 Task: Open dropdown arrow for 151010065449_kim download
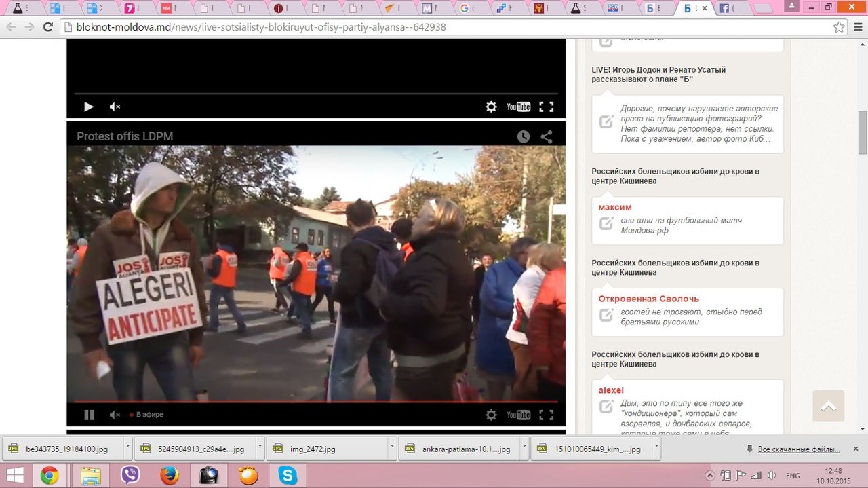[x=656, y=449]
